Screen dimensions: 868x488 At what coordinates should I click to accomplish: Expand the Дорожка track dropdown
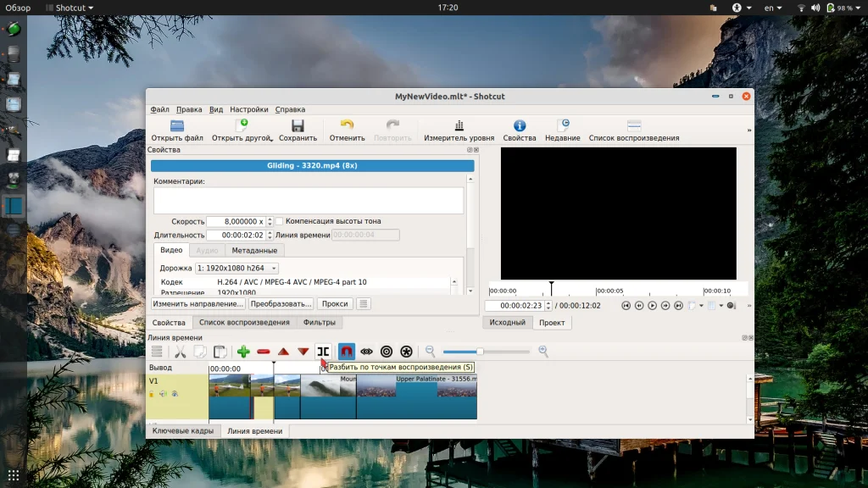point(236,268)
